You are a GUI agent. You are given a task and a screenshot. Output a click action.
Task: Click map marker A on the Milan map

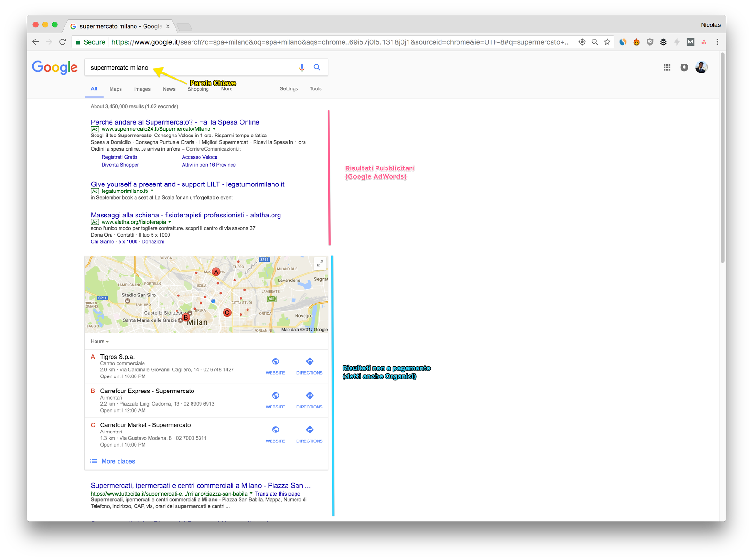pos(216,272)
